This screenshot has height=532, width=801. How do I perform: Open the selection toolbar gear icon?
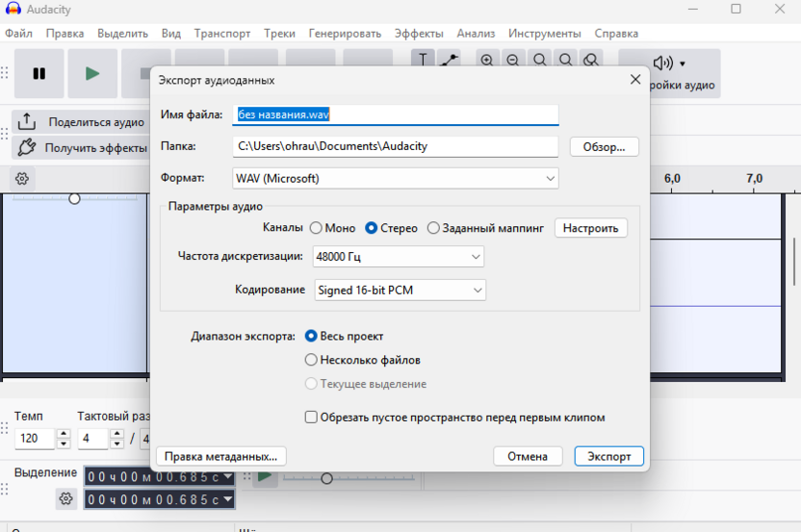tap(65, 498)
